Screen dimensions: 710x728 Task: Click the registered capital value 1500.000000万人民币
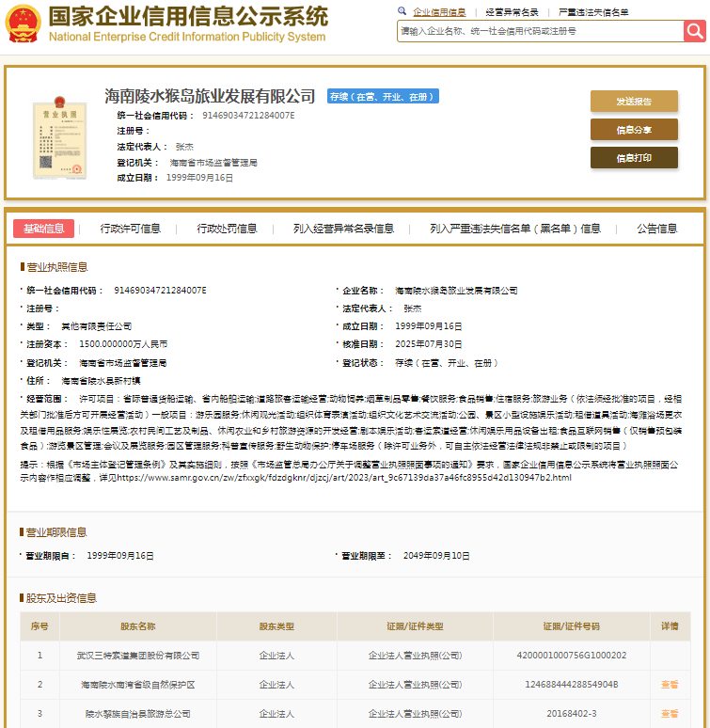[123, 344]
